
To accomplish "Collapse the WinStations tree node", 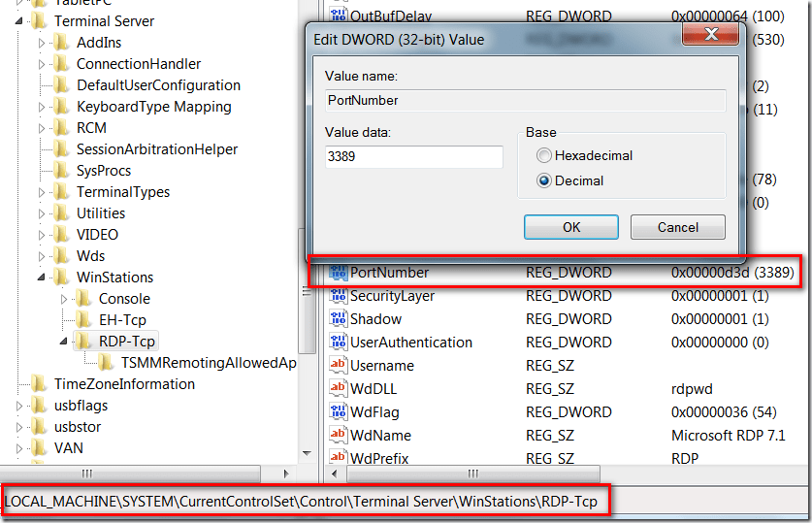I will click(42, 278).
